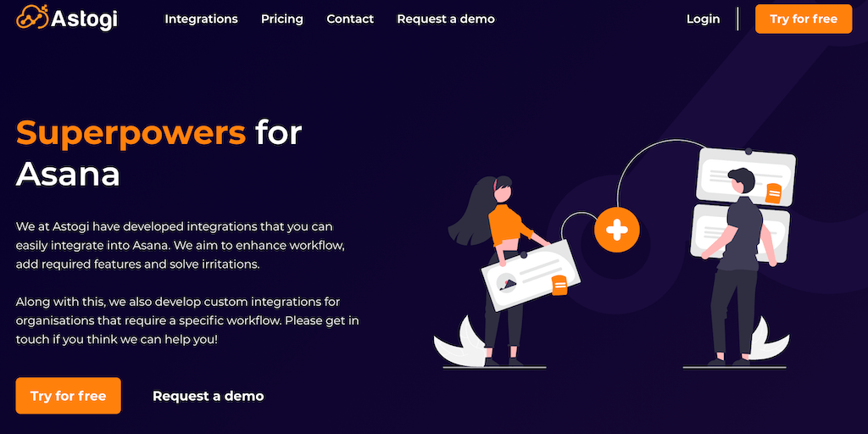Go to the Pricing page

point(282,19)
